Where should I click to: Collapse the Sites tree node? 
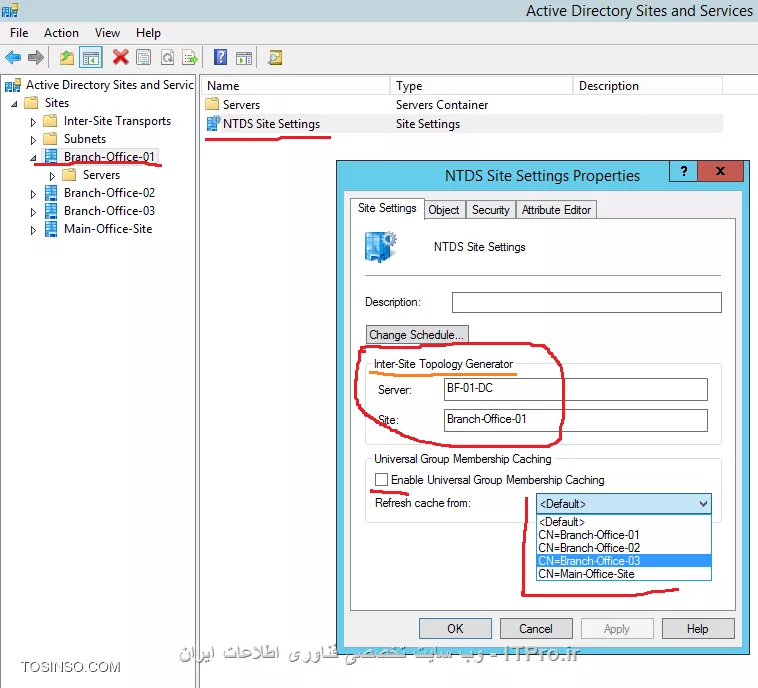(15, 103)
